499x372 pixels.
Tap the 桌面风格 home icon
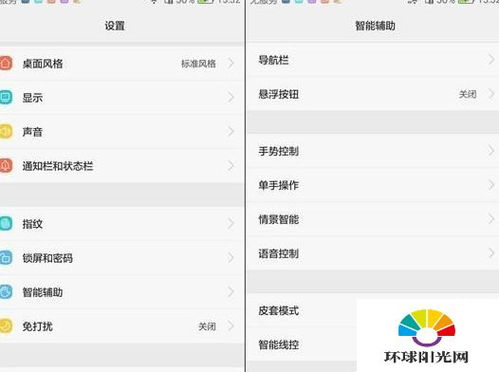[x=6, y=63]
